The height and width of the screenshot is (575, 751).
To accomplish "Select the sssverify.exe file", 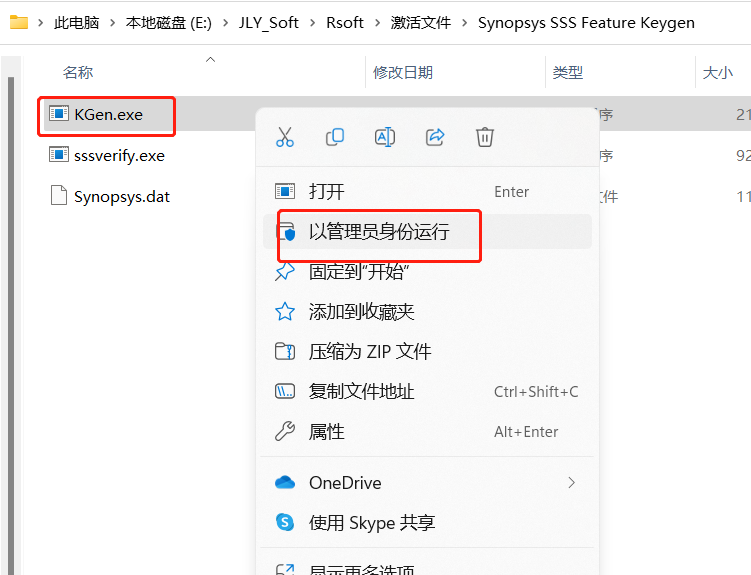I will [x=119, y=156].
